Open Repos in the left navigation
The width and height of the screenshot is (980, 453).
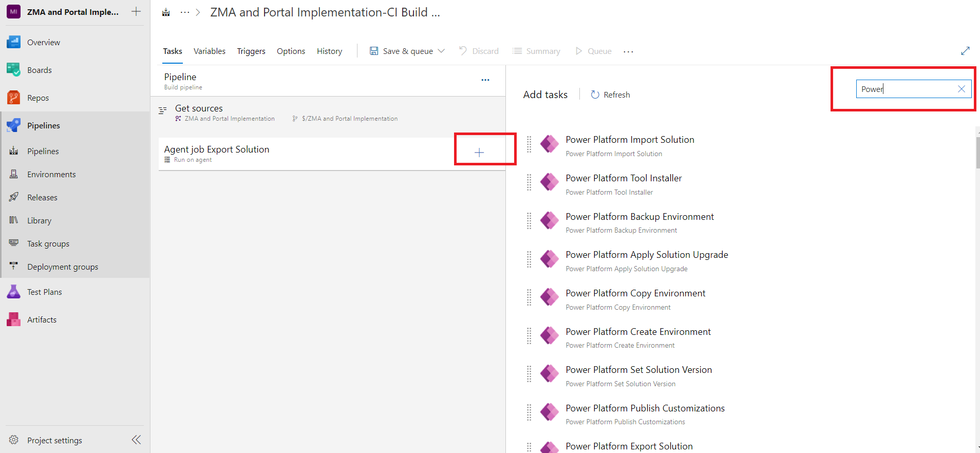coord(37,98)
